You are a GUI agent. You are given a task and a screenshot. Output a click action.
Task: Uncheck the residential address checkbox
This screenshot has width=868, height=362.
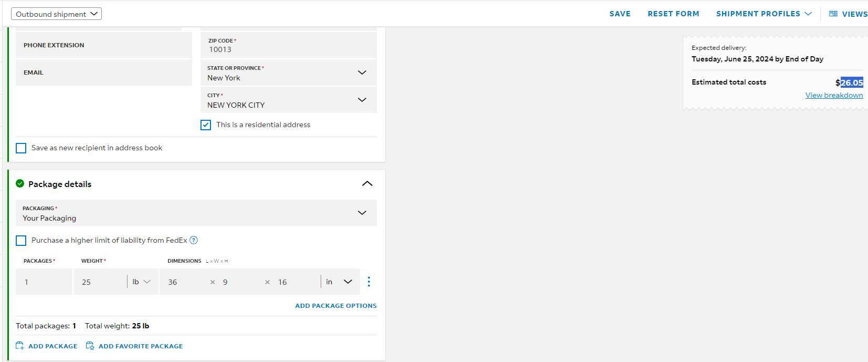click(x=206, y=125)
